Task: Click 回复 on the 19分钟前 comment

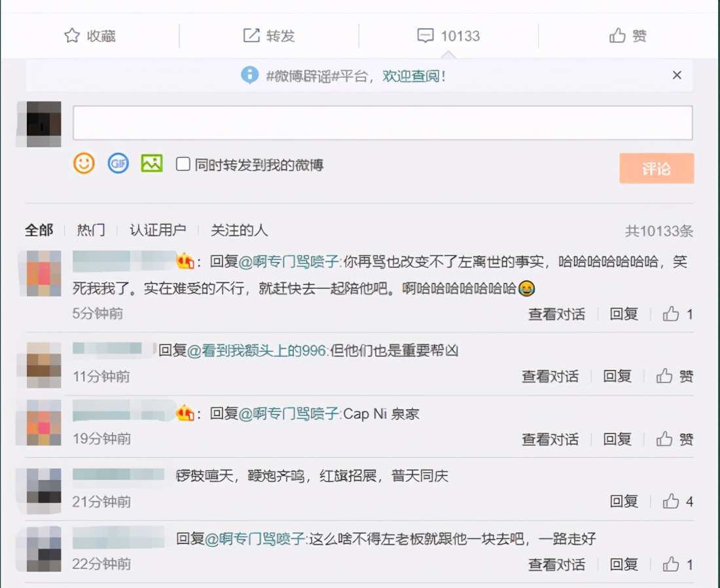Action: (x=617, y=439)
